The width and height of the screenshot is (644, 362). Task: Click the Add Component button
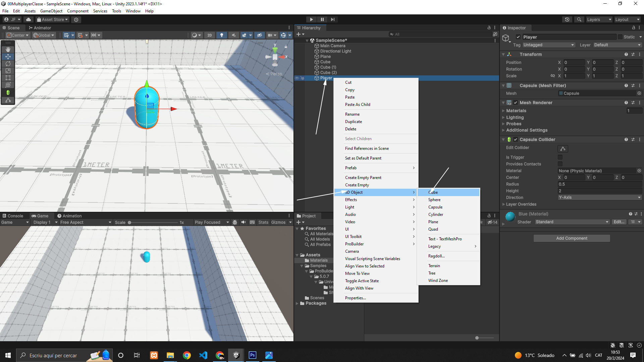(x=572, y=238)
